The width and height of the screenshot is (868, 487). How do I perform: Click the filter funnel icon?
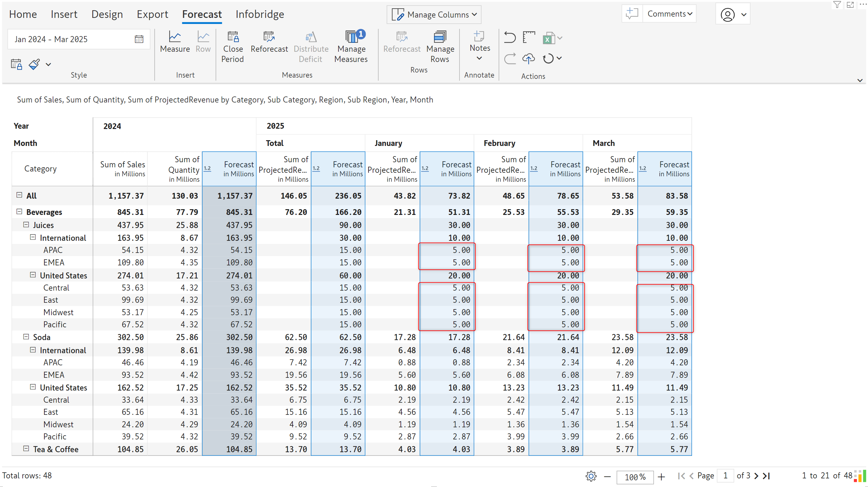pos(837,4)
